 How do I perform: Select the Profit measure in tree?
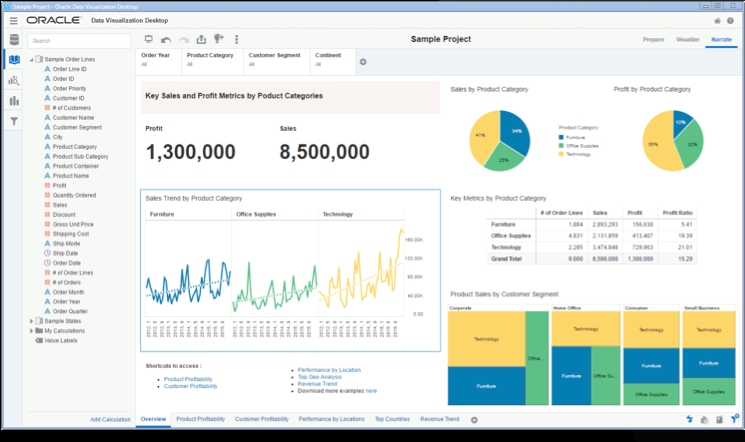point(59,185)
